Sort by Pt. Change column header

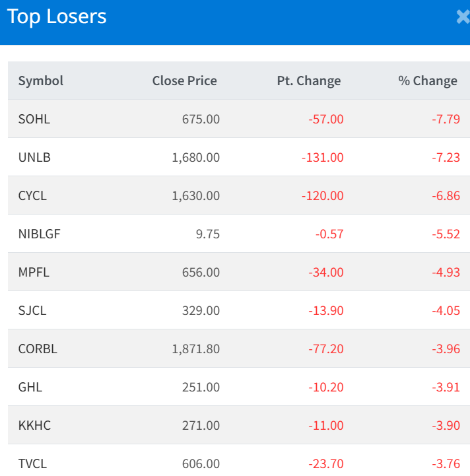(309, 81)
